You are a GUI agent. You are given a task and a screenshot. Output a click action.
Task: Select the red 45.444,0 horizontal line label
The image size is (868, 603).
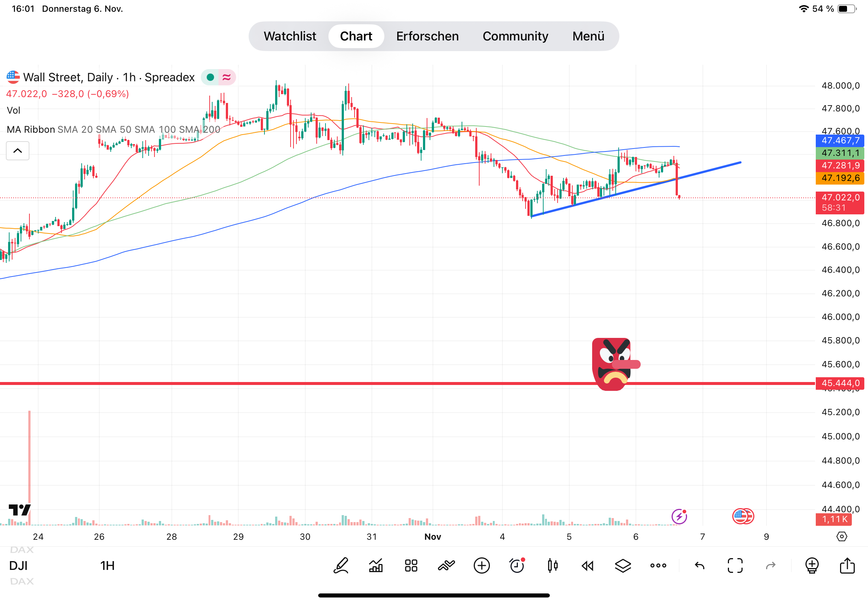[x=840, y=383]
